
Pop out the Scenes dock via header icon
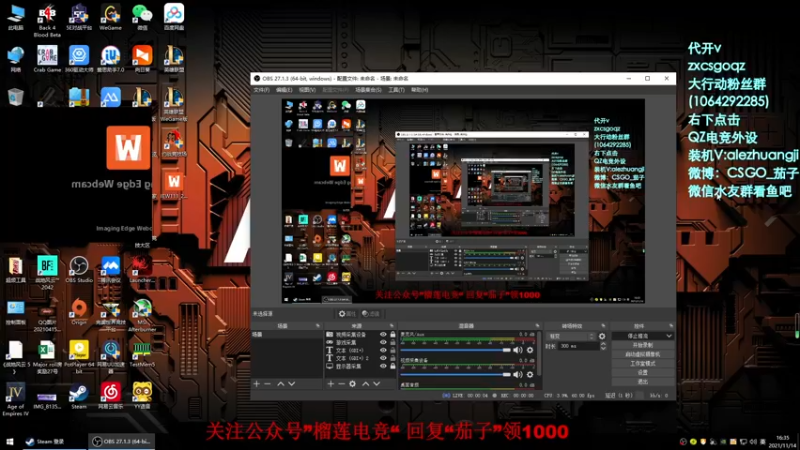[x=318, y=326]
